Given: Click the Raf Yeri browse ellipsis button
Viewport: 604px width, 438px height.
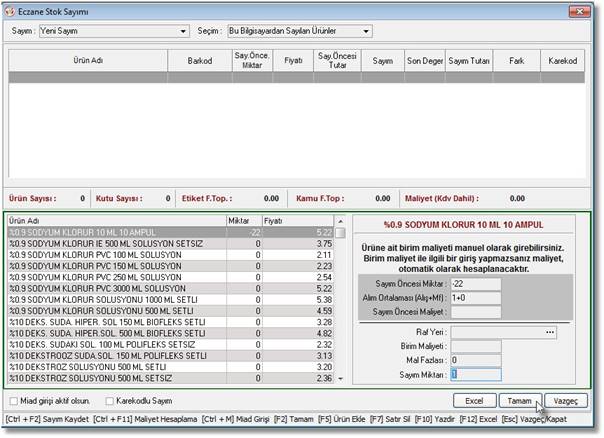Looking at the screenshot, I should click(x=549, y=331).
